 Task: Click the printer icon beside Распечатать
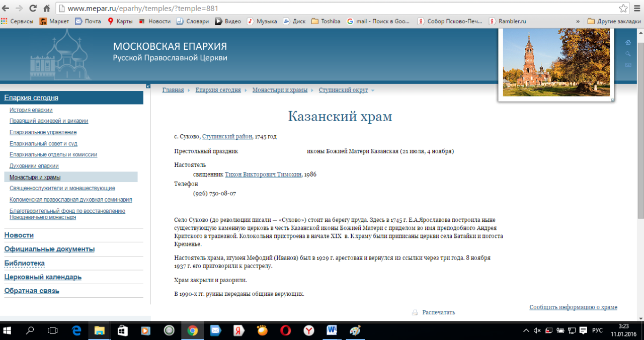tap(415, 312)
